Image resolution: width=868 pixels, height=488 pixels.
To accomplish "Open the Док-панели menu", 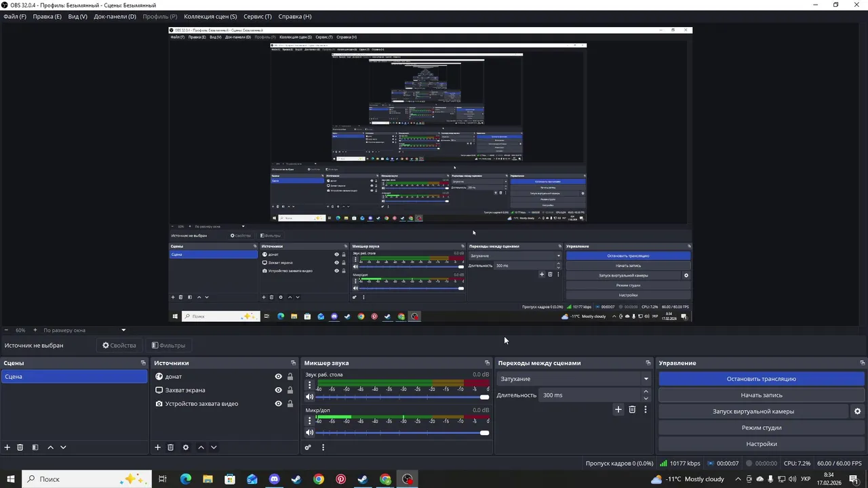I will coord(115,16).
